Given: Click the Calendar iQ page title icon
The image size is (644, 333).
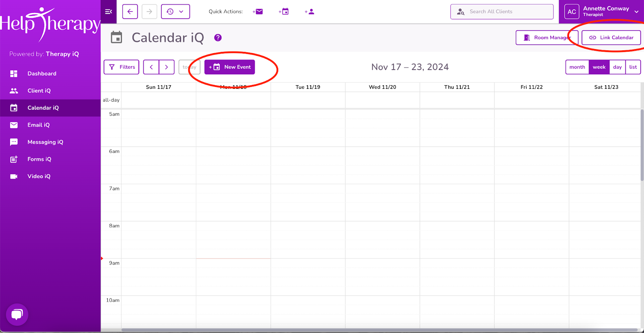Looking at the screenshot, I should (x=116, y=37).
